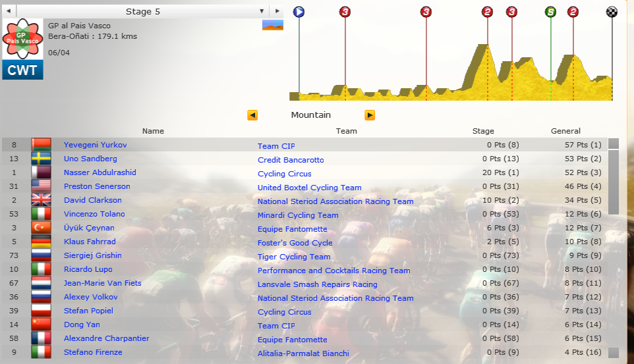The image size is (634, 364).
Task: Open rider Alexandre Charpantier
Action: point(106,338)
